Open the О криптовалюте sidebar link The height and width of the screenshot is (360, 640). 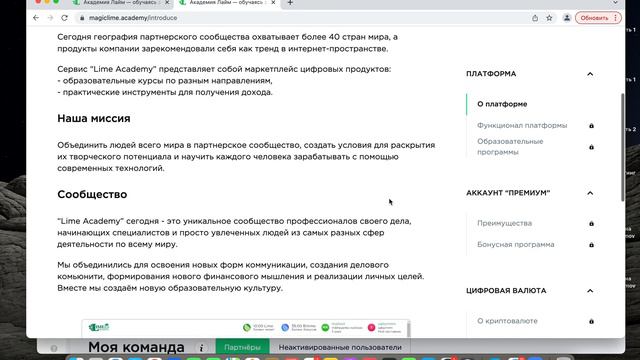(x=507, y=321)
